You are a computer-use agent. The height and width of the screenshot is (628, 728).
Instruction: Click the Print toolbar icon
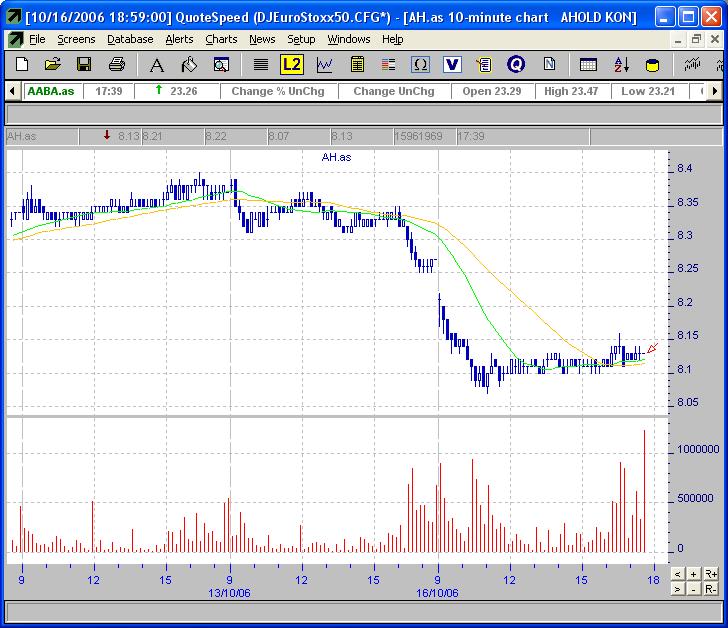pos(116,65)
